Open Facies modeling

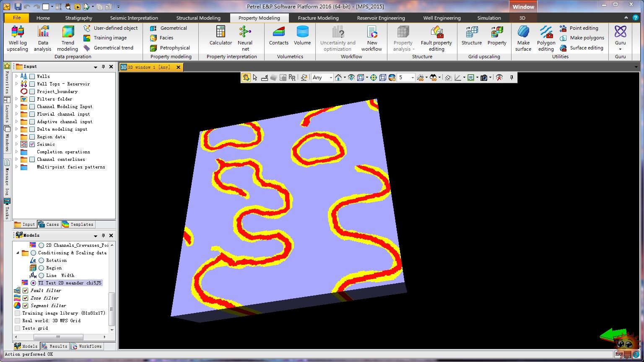pos(162,38)
